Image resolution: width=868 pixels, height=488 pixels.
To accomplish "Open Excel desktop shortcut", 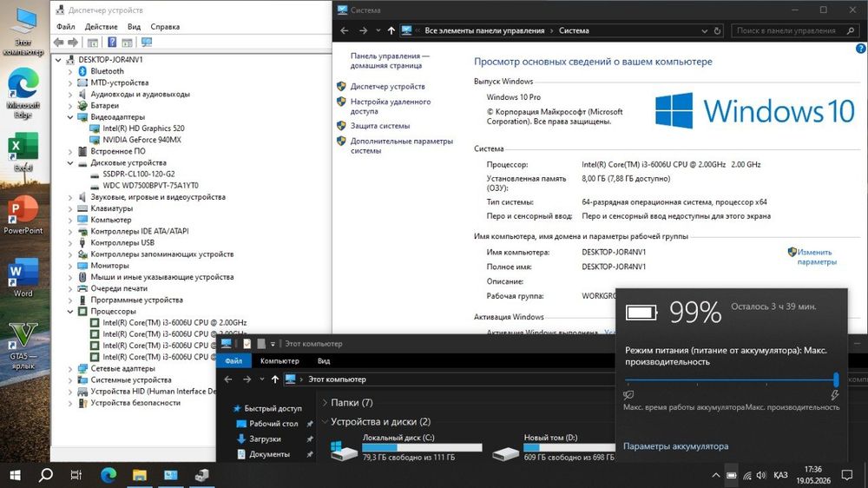I will coord(23,152).
